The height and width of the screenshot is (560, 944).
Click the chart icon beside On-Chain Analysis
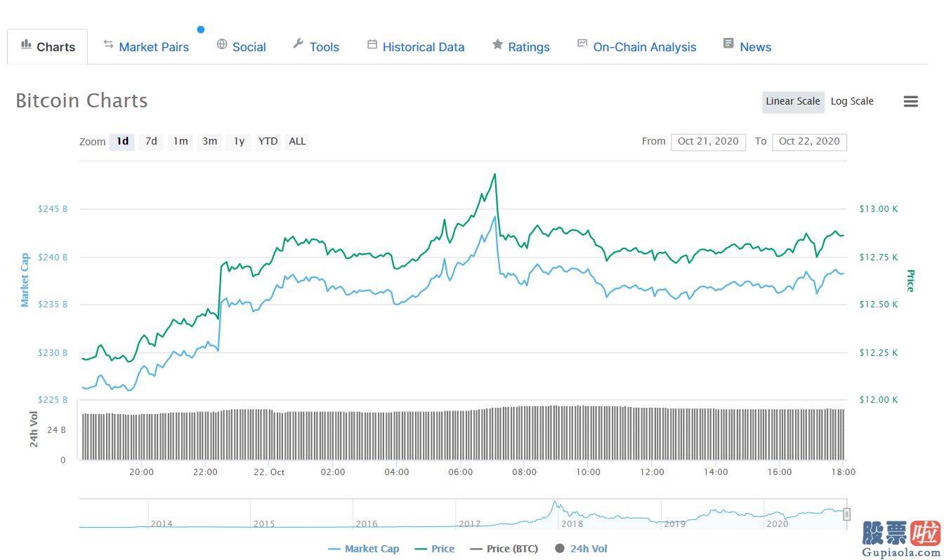(582, 44)
